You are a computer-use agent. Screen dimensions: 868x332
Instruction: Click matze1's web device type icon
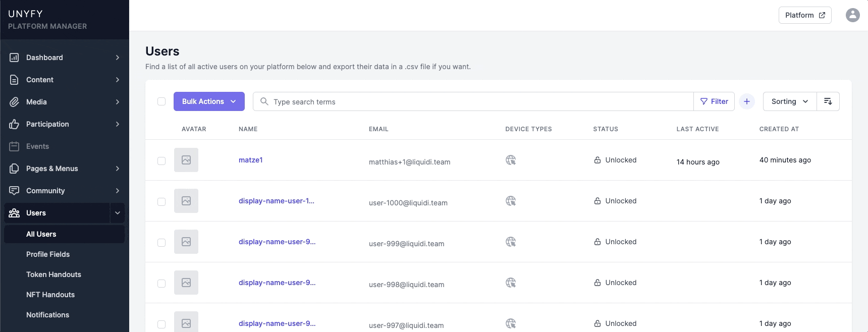coord(511,160)
